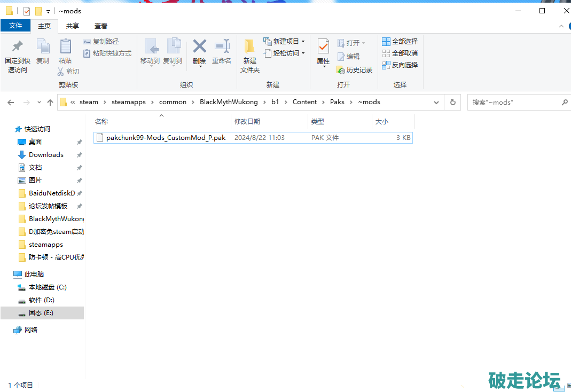The height and width of the screenshot is (392, 571).
Task: Select pakchunk99-Mods_CustomMod_P.pak file
Action: tap(166, 138)
